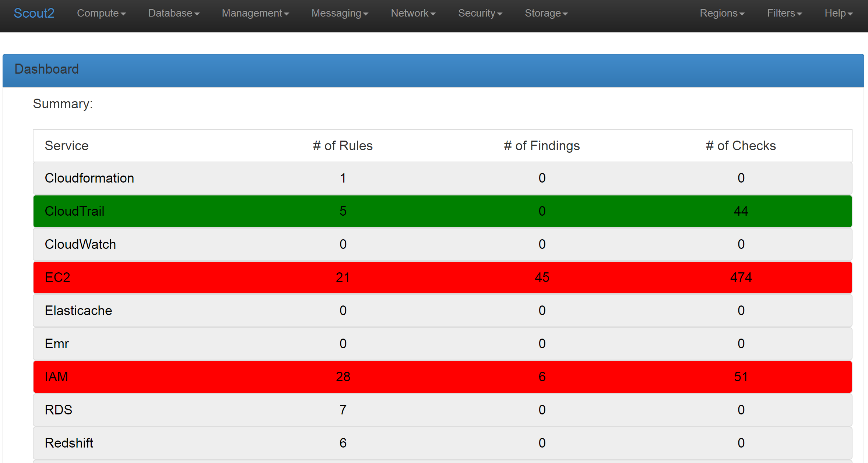Click IAM checks count 51
This screenshot has height=463, width=868.
(x=741, y=377)
